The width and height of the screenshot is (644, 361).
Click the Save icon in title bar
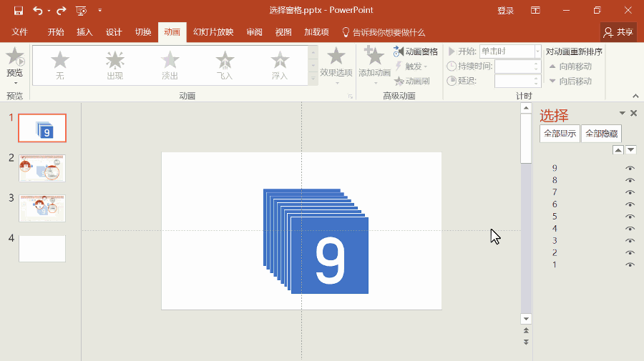19,11
